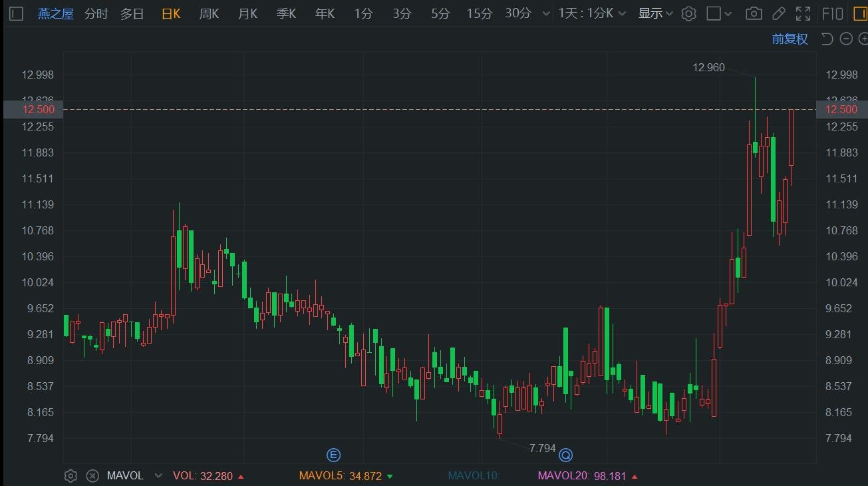Viewport: 868px width, 486px height.
Task: Click the E event marker on timeline
Action: [x=333, y=455]
